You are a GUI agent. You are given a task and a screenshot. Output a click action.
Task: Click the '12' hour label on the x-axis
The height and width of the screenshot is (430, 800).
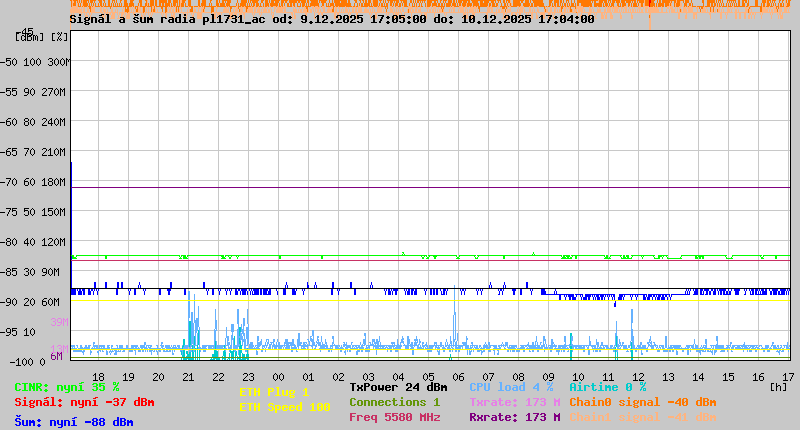tap(638, 377)
